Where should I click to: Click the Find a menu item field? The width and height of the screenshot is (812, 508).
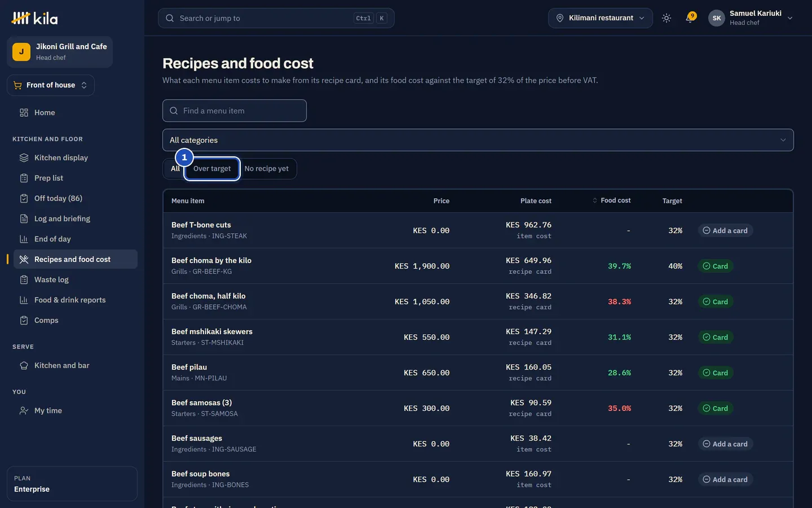[x=235, y=111]
